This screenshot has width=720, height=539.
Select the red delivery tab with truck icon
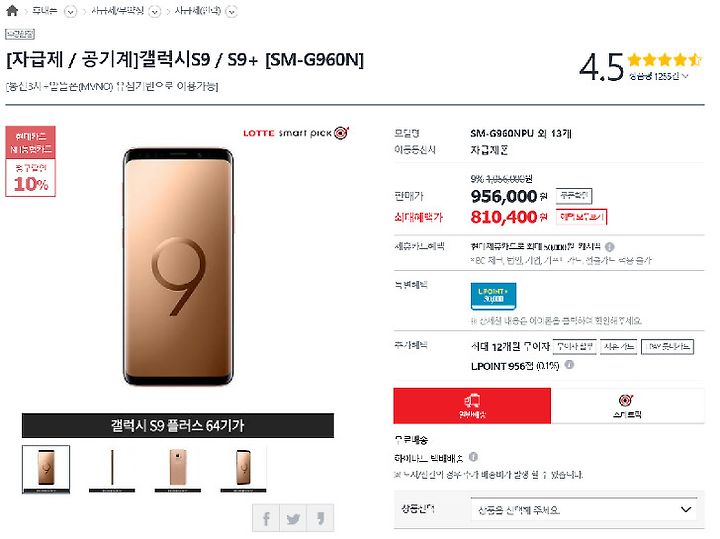pos(472,406)
